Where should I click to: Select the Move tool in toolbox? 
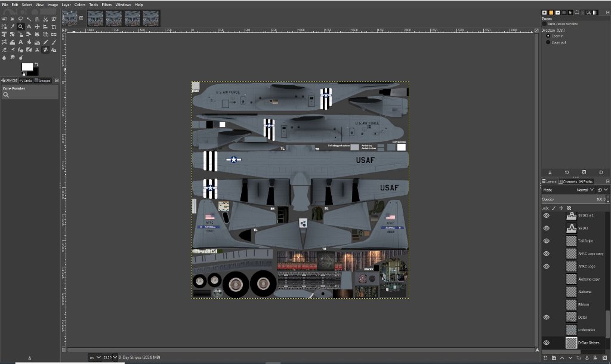coord(37,27)
